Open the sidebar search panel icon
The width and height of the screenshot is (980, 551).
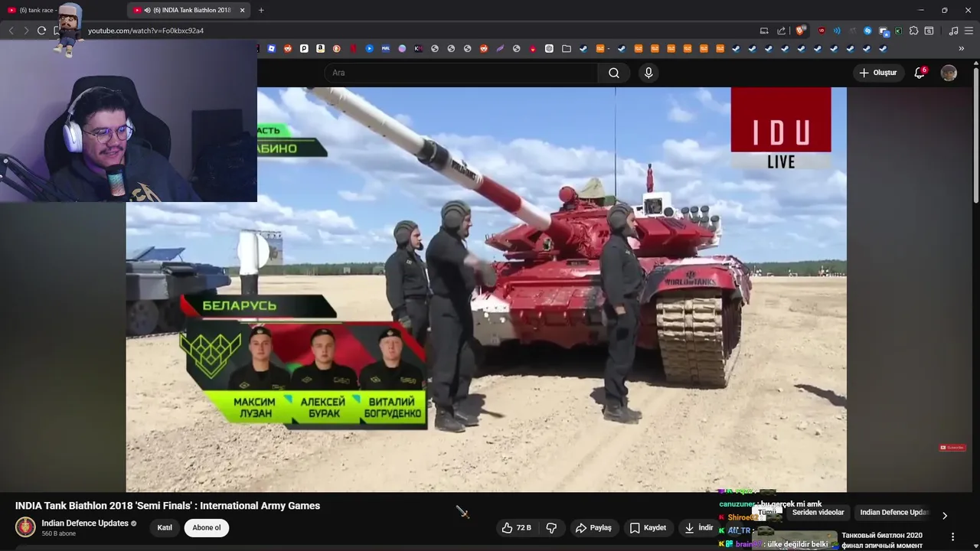929,31
